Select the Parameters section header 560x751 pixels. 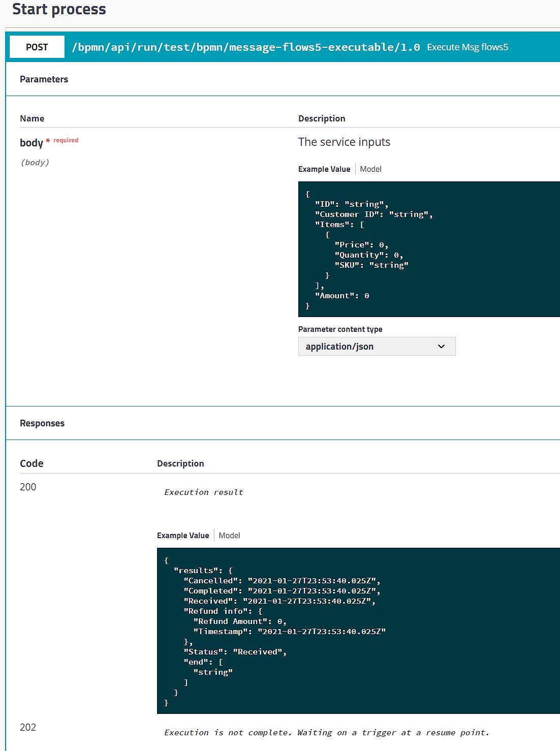tap(44, 79)
